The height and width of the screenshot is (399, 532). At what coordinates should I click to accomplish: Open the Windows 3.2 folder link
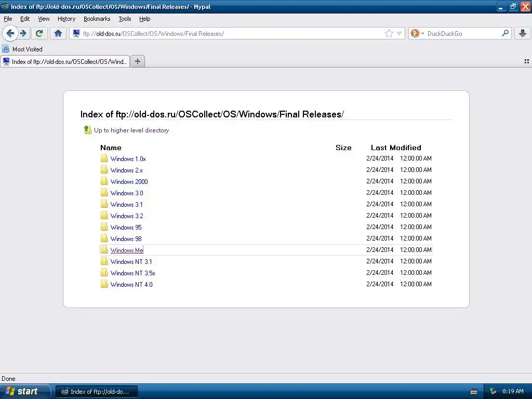coord(127,216)
